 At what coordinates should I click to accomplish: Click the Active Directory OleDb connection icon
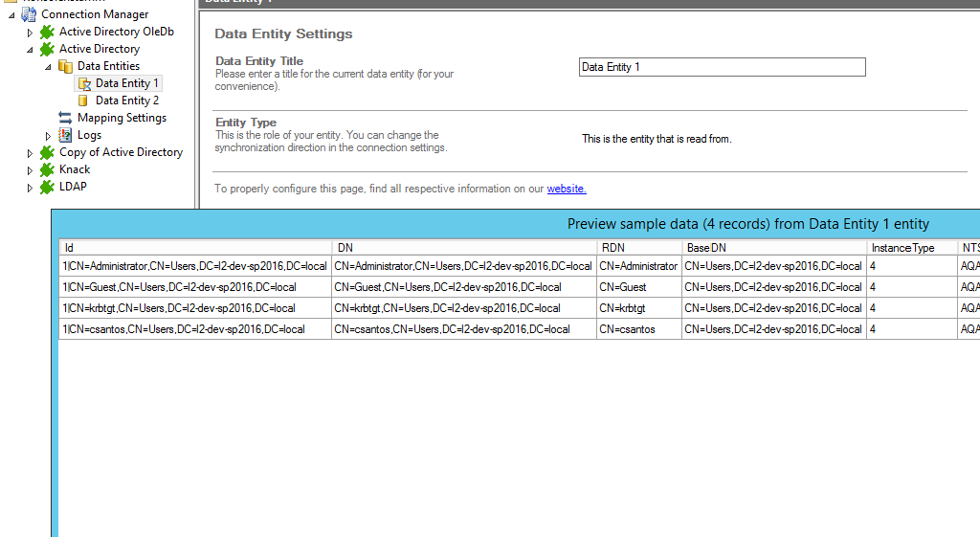point(47,32)
